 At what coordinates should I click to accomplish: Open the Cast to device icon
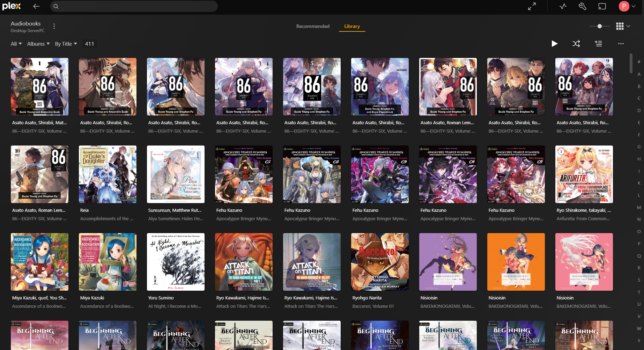click(602, 6)
